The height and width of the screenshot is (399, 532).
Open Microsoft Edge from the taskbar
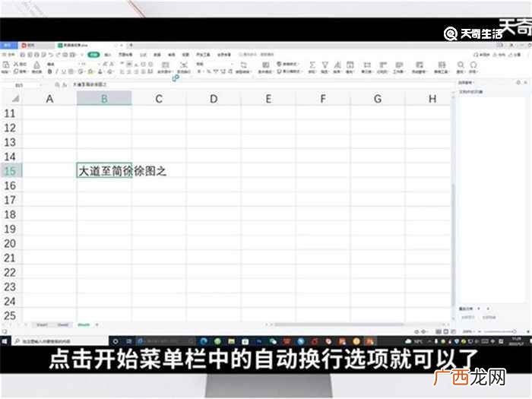pos(204,341)
